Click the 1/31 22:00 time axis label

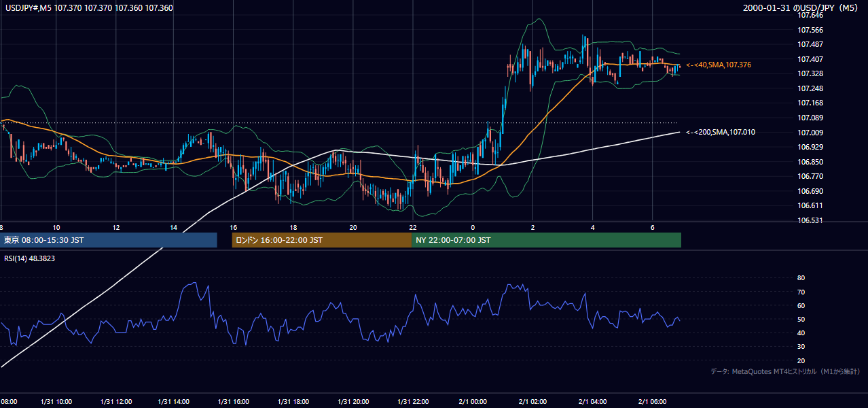click(x=413, y=401)
